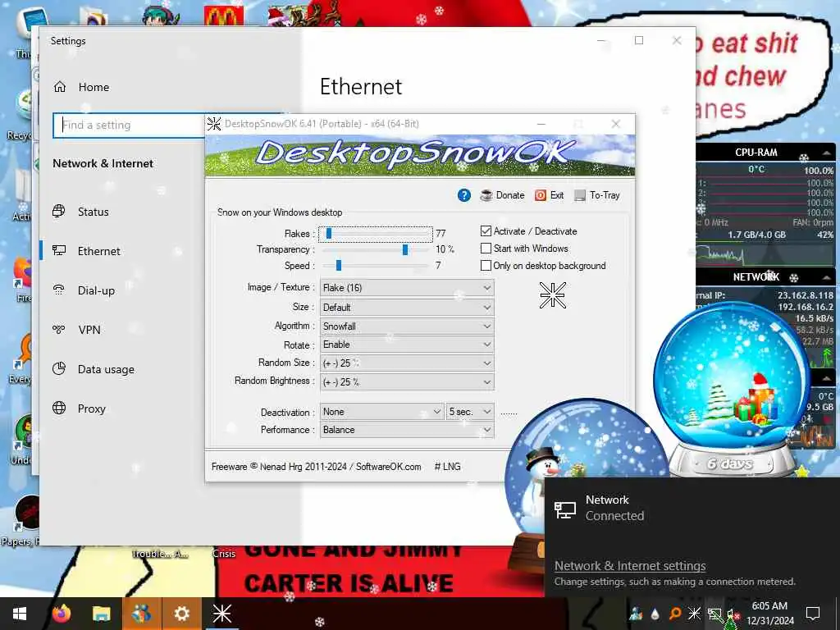840x630 pixels.
Task: Send DesktopSnowOK to tray with To-Tray
Action: pos(597,195)
